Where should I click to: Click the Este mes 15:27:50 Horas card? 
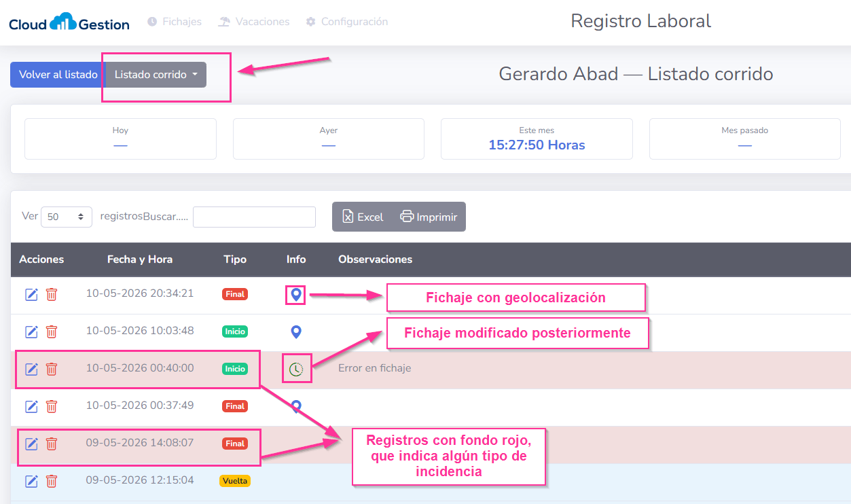[537, 139]
